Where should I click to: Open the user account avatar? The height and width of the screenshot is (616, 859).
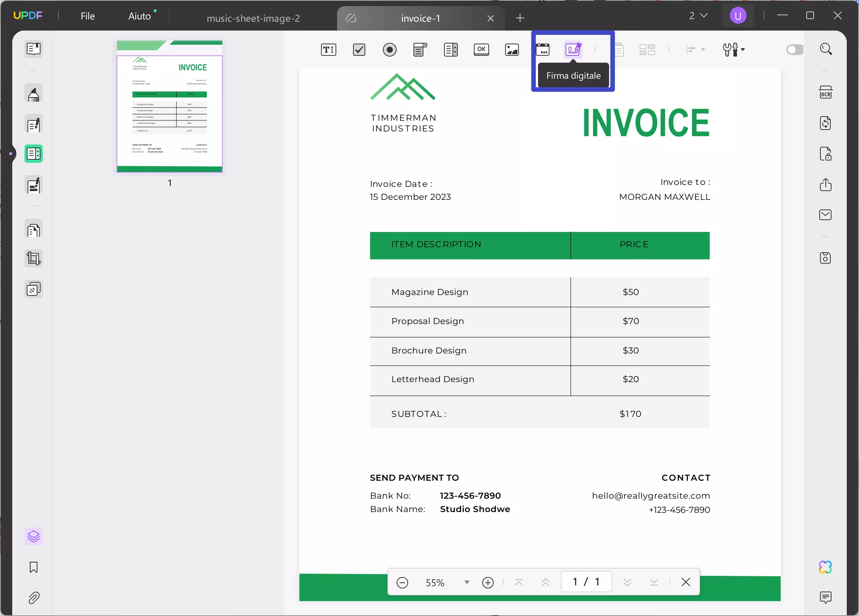coord(738,16)
